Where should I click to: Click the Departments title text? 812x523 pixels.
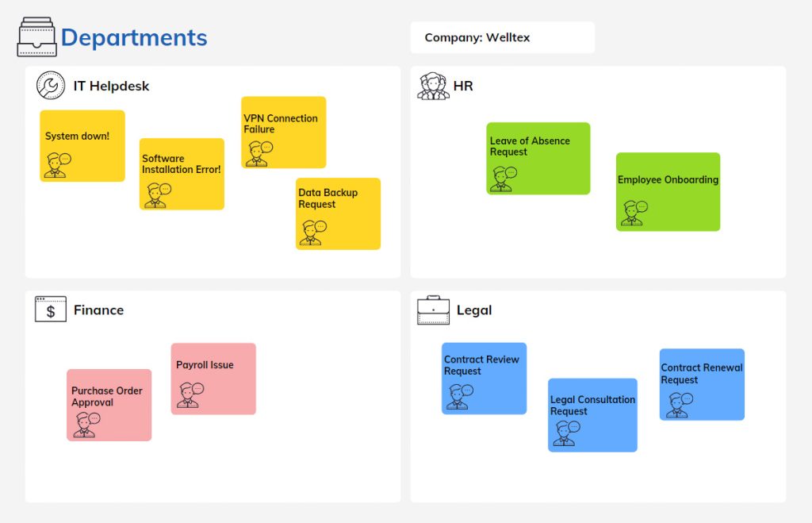(134, 38)
